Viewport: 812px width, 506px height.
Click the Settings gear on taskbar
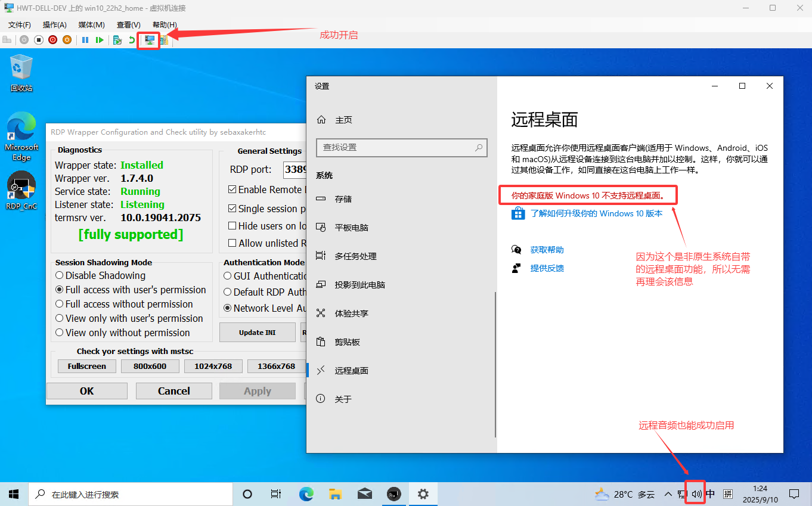423,494
